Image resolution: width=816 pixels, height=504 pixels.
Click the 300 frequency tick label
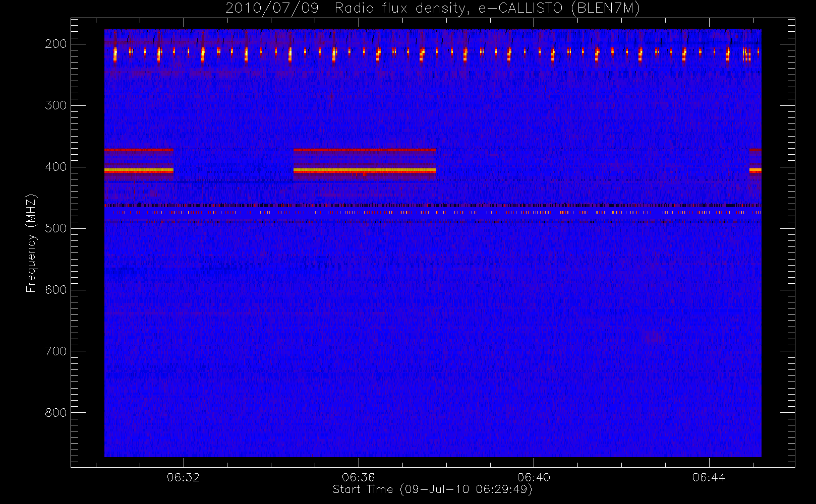coord(56,105)
